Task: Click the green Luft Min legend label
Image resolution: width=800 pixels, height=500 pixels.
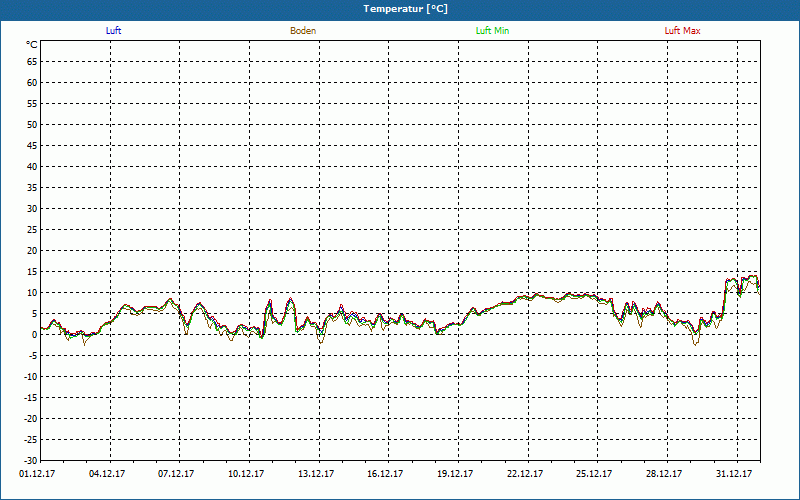Action: pyautogui.click(x=492, y=31)
